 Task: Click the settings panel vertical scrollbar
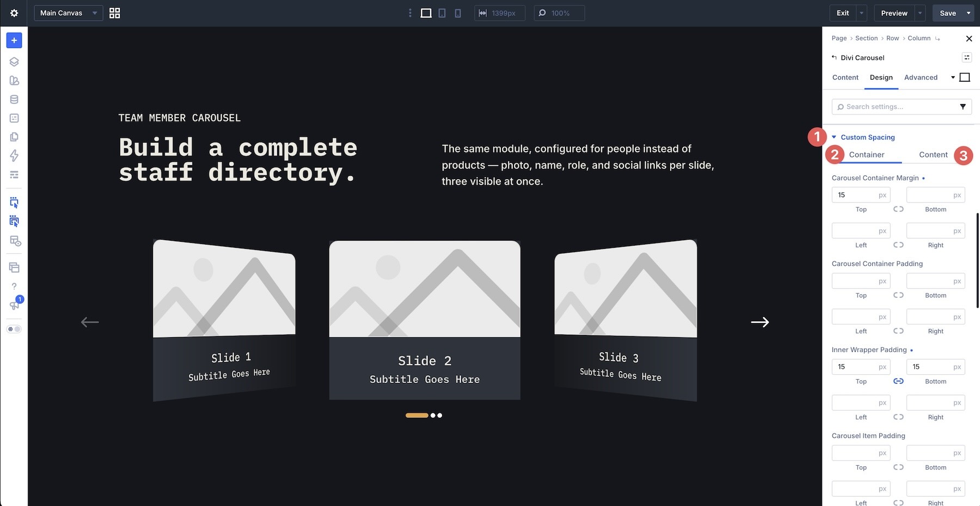click(x=978, y=260)
